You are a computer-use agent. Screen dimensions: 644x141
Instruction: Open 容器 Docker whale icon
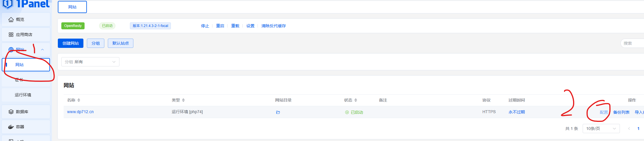11,127
